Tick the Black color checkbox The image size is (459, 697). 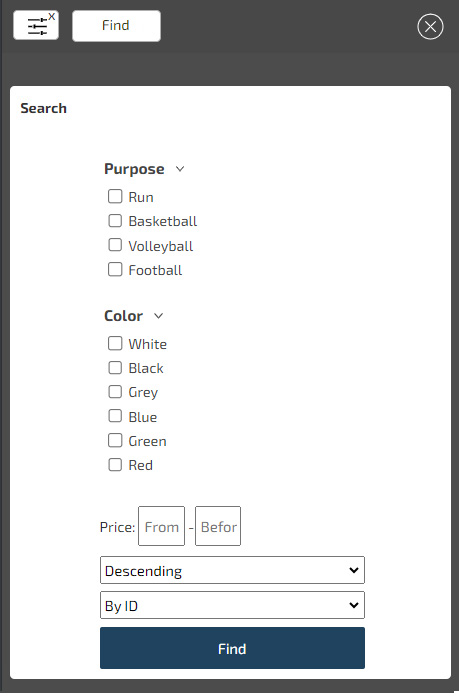point(115,368)
